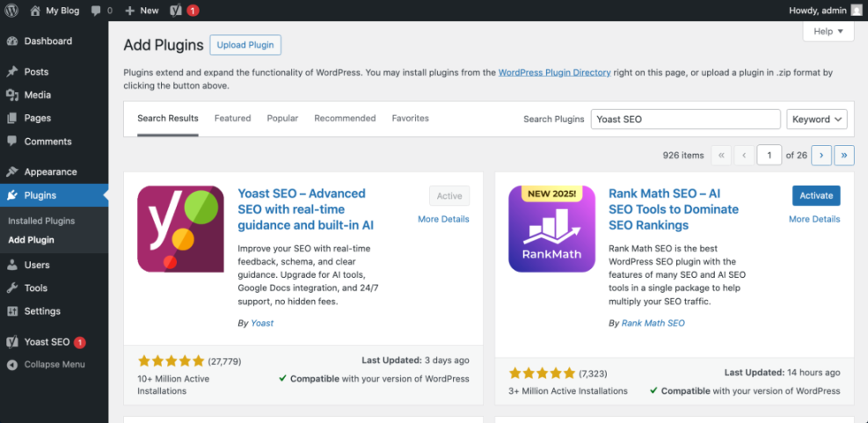
Task: Open the Keyword search type dropdown
Action: tap(817, 119)
